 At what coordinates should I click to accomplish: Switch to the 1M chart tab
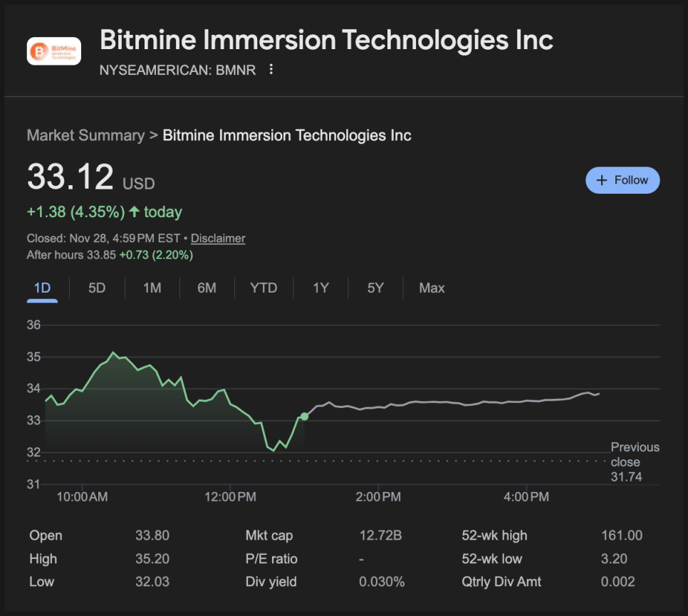(x=152, y=288)
